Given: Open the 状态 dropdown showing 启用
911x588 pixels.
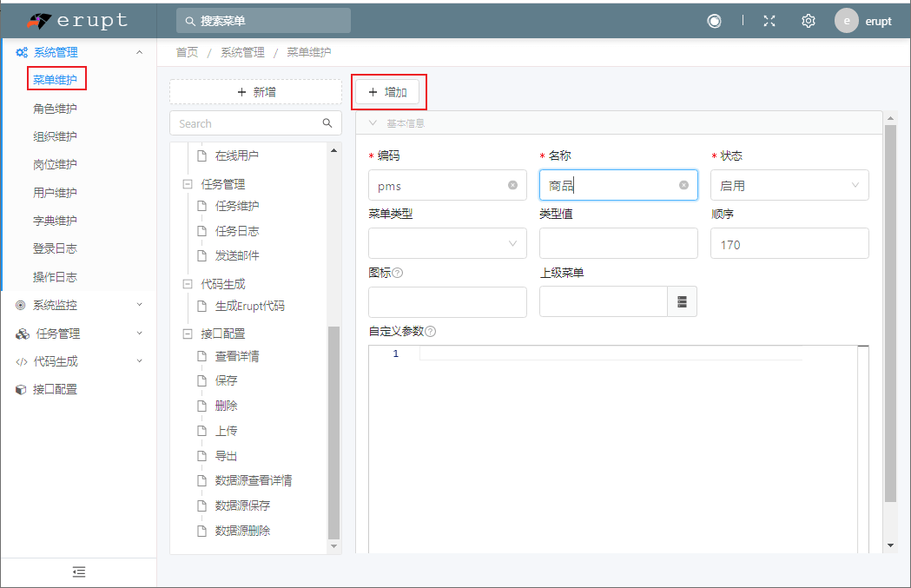Looking at the screenshot, I should pos(789,185).
